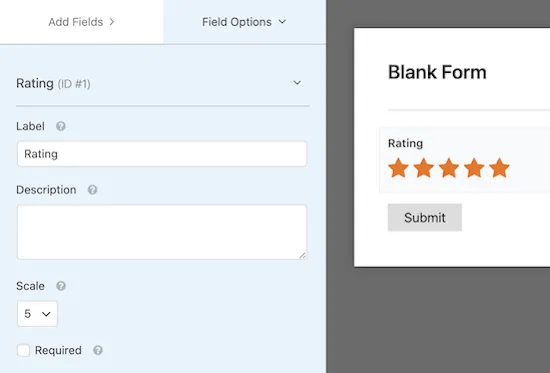The image size is (550, 373).
Task: Click the Blank Form title
Action: [x=437, y=72]
